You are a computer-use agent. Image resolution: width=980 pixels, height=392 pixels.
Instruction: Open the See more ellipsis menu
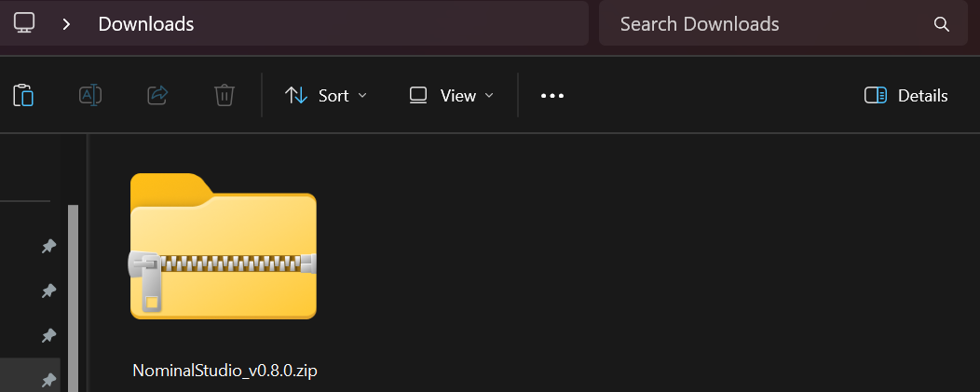(552, 96)
